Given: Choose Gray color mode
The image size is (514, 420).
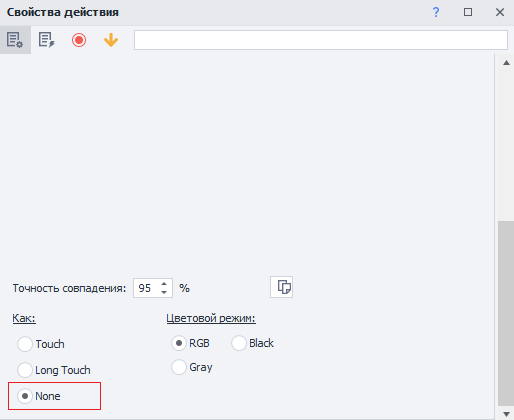Looking at the screenshot, I should coord(192,367).
